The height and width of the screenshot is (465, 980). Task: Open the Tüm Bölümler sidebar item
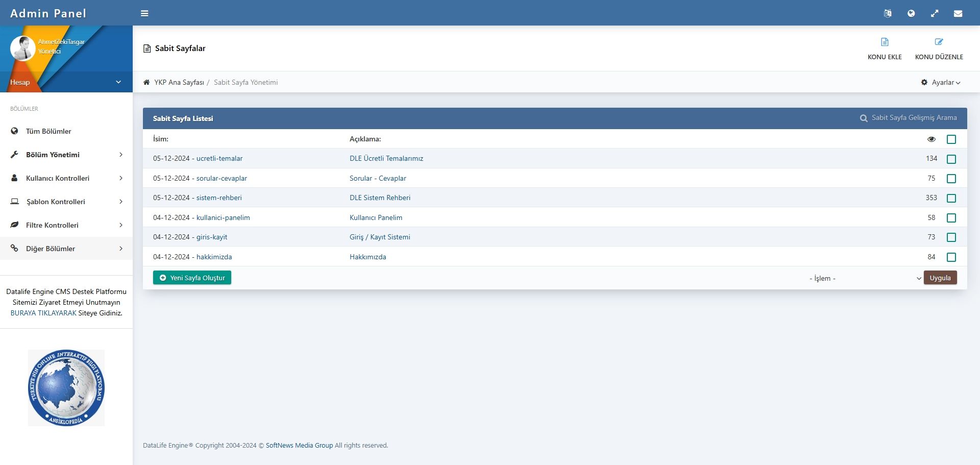point(48,131)
